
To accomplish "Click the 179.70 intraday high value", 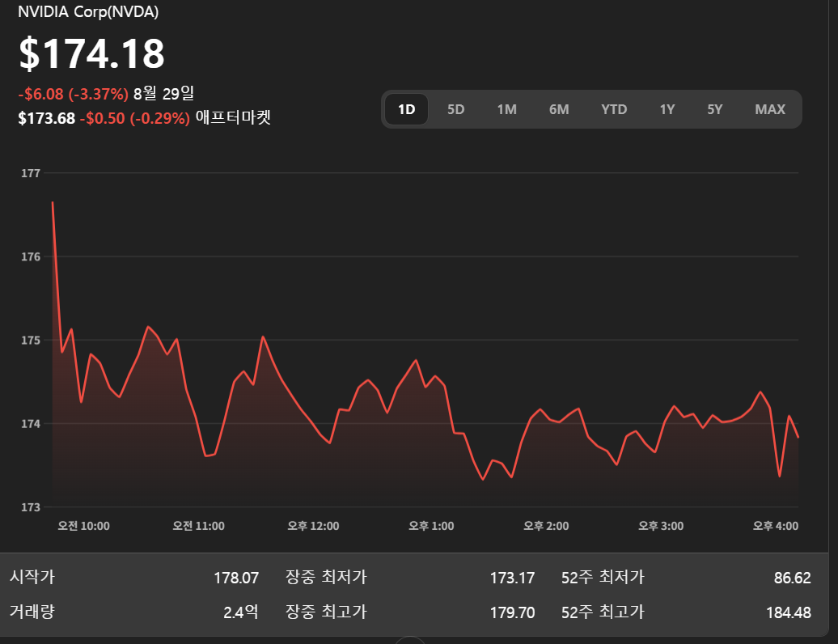I will tap(512, 612).
